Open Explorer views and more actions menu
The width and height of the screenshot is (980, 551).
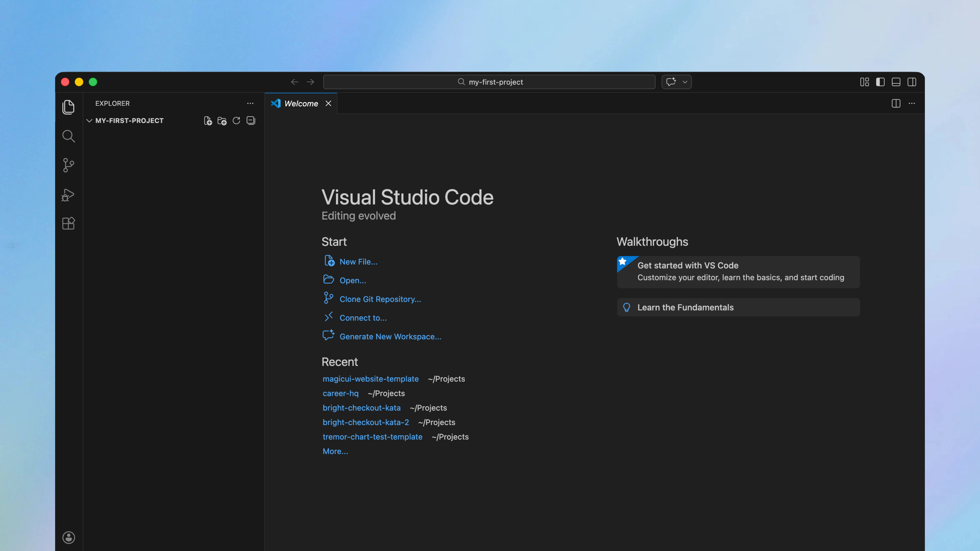click(x=250, y=104)
